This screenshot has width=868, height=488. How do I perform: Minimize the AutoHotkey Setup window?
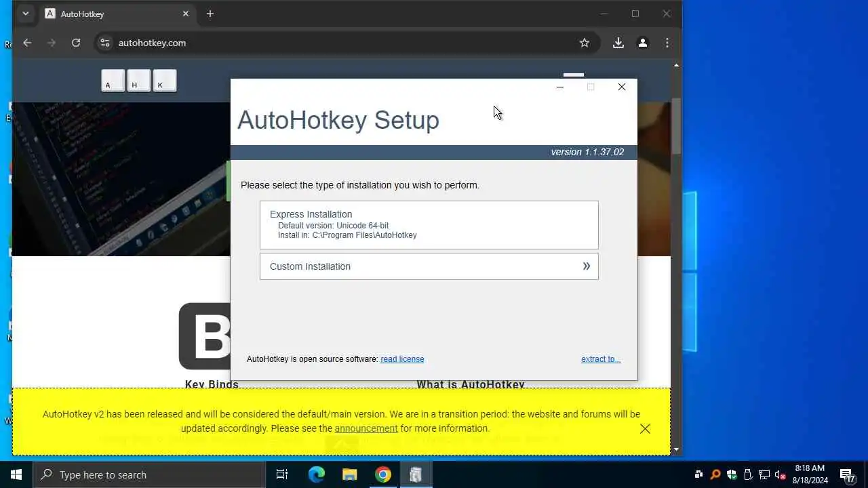(x=560, y=87)
